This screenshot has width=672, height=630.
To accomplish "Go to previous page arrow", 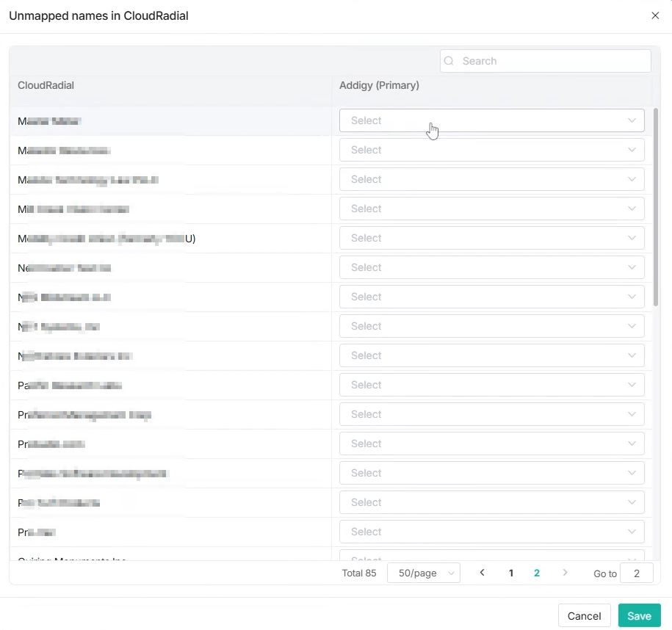I will (x=482, y=573).
